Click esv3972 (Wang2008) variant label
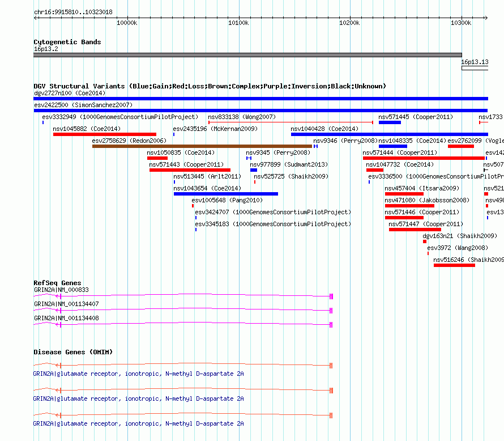 point(458,248)
